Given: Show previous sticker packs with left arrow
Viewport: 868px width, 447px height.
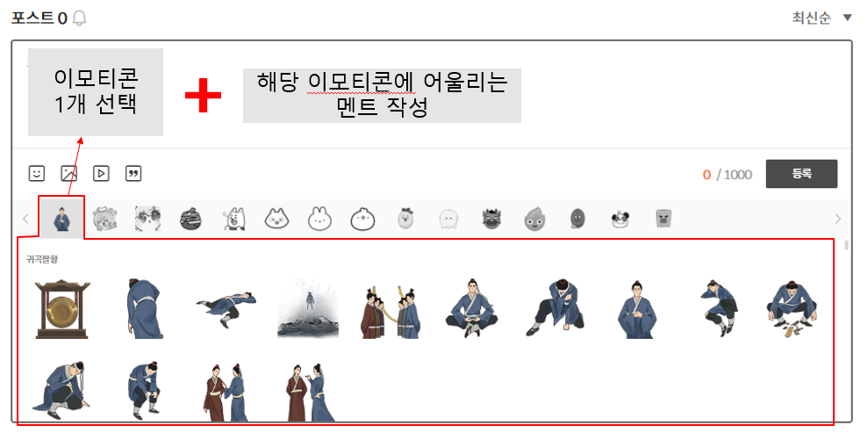Looking at the screenshot, I should click(x=25, y=219).
